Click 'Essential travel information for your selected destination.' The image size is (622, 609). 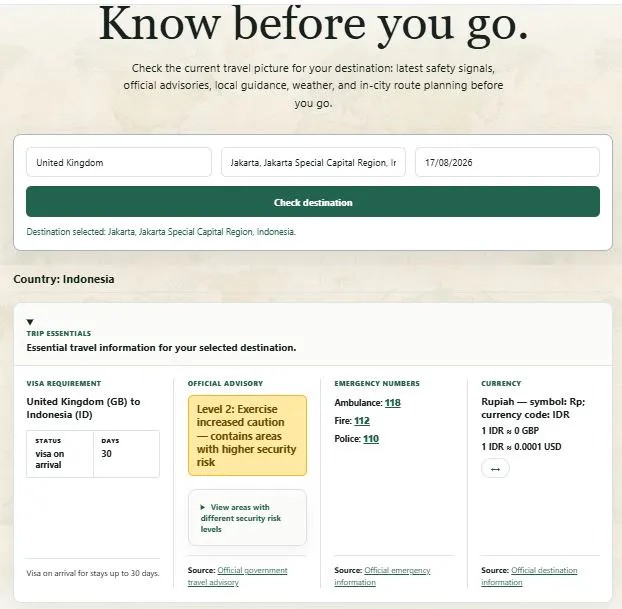[x=161, y=348]
